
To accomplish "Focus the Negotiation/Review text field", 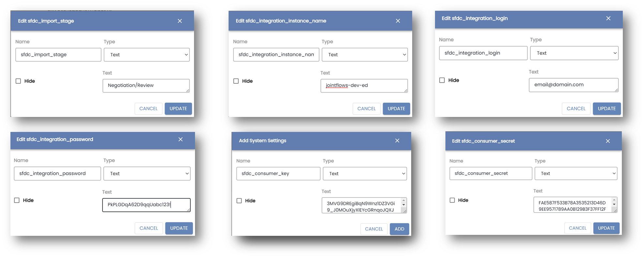I will tap(146, 85).
